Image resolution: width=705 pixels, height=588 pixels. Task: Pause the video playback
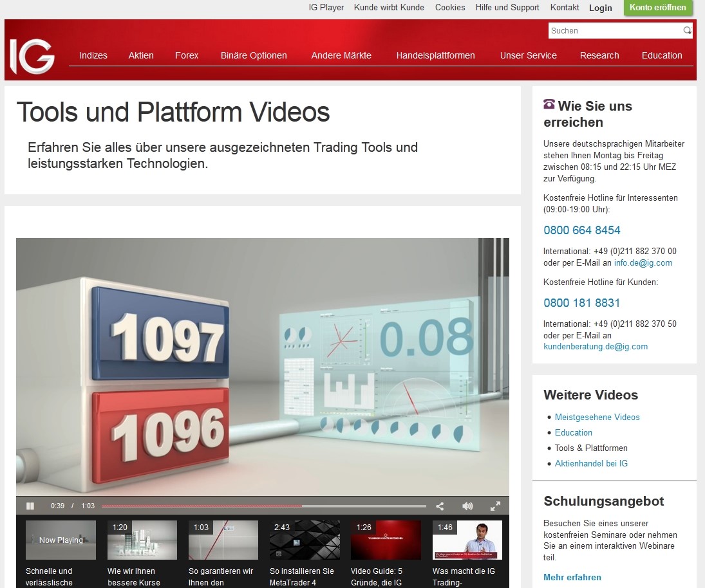[30, 506]
